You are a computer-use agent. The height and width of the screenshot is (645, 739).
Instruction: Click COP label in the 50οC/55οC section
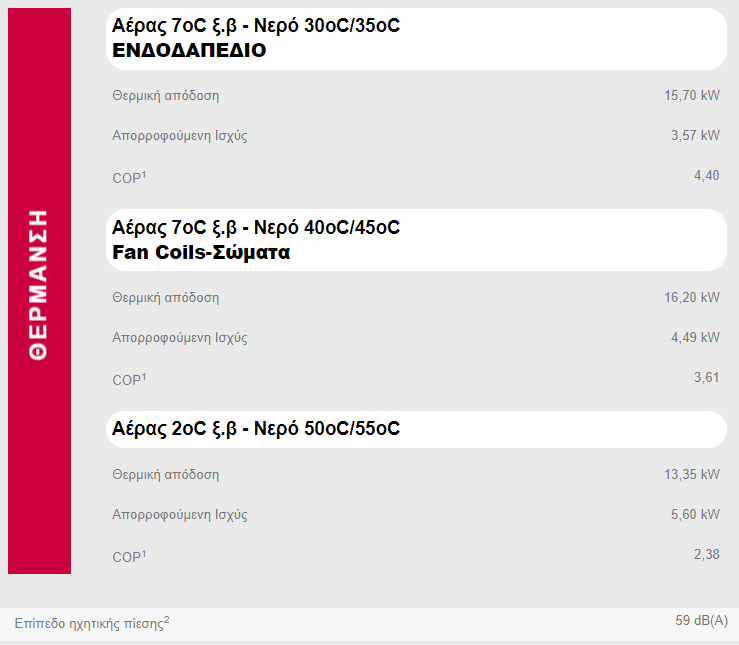(x=128, y=557)
